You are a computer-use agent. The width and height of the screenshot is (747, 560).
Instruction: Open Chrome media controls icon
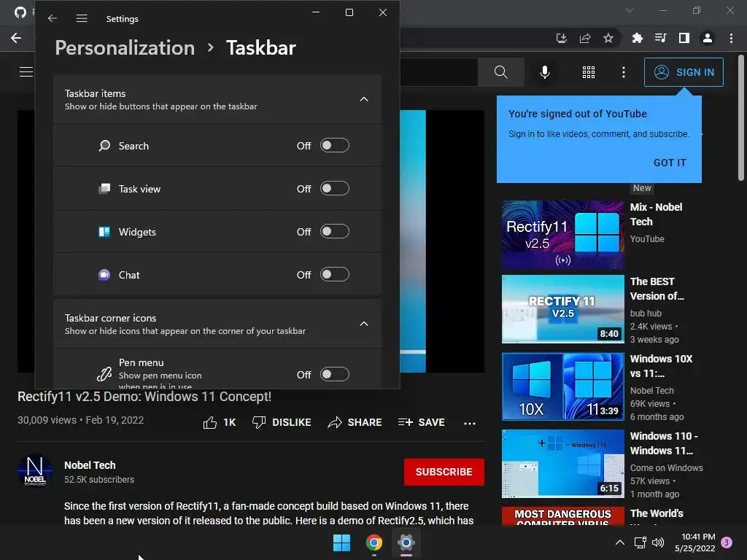[x=660, y=38]
